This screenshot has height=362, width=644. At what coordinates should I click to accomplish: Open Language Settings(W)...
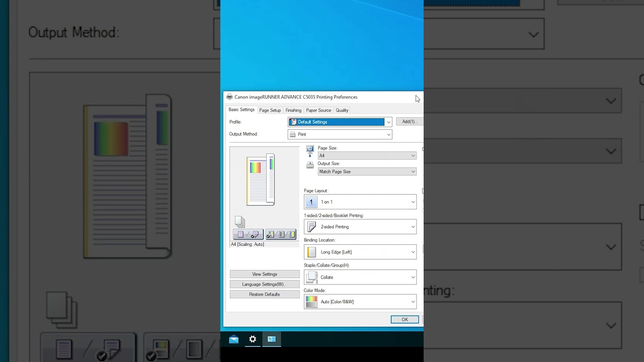coord(265,284)
